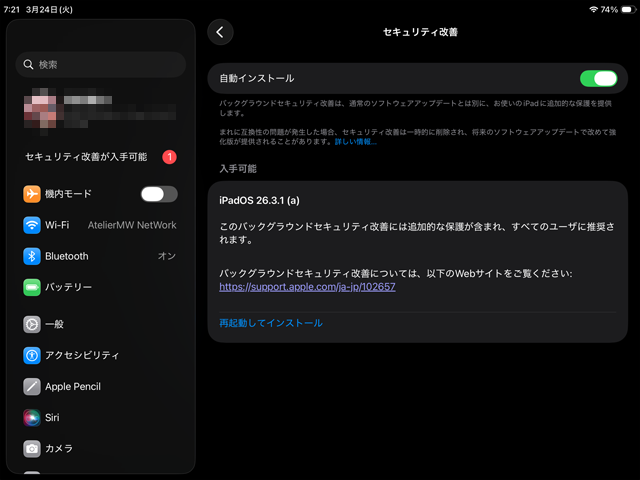Image resolution: width=640 pixels, height=480 pixels.
Task: Tap the General gear icon
Action: click(x=32, y=324)
